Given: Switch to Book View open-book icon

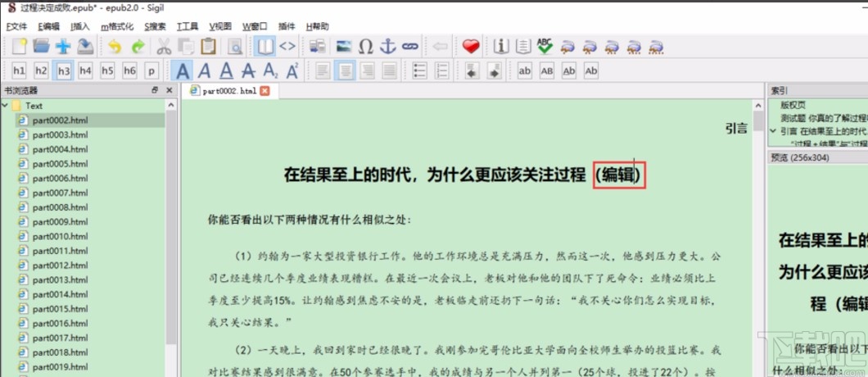Looking at the screenshot, I should (x=265, y=47).
